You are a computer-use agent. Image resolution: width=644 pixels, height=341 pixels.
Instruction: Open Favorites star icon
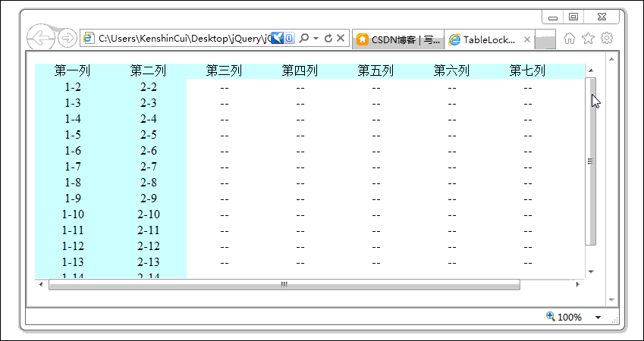click(588, 39)
